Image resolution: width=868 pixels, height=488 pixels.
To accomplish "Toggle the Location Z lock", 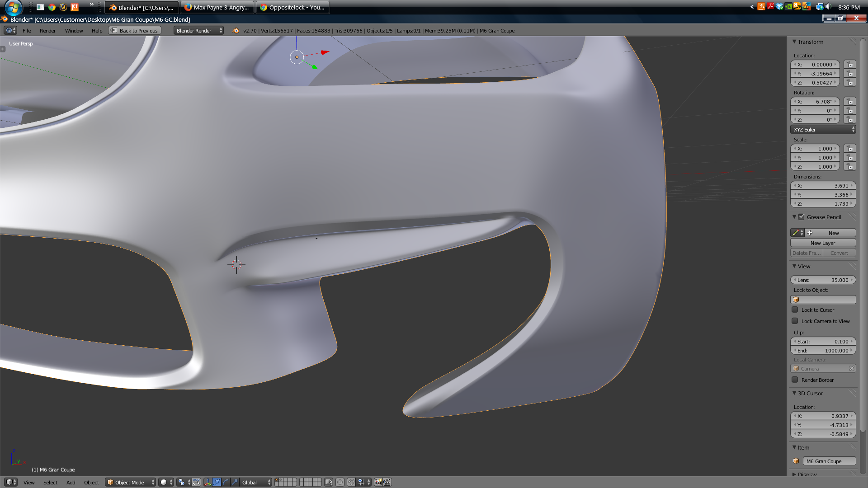I will click(x=850, y=83).
